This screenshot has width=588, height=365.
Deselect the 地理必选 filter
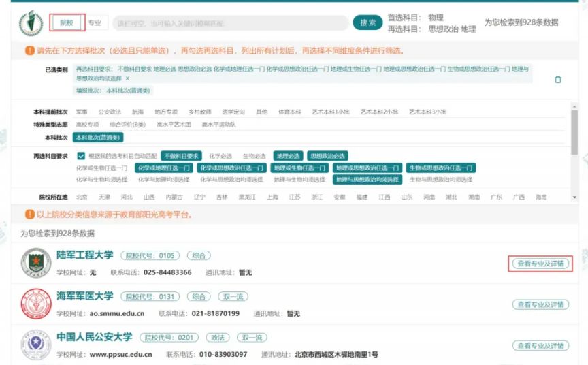click(288, 156)
